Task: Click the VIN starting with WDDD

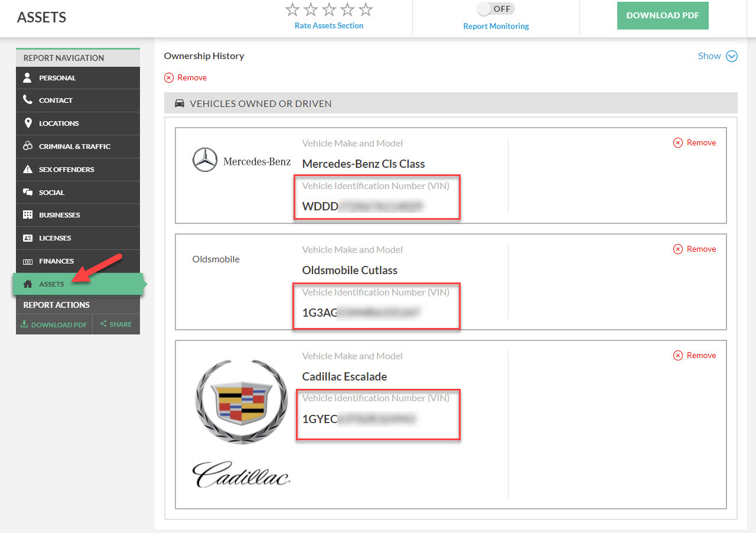Action: tap(363, 206)
